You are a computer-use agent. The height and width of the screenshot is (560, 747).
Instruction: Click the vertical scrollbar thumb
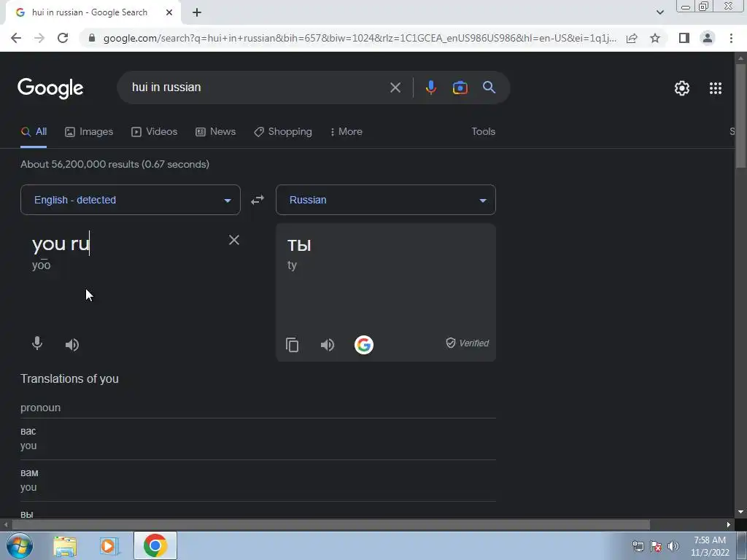point(740,115)
